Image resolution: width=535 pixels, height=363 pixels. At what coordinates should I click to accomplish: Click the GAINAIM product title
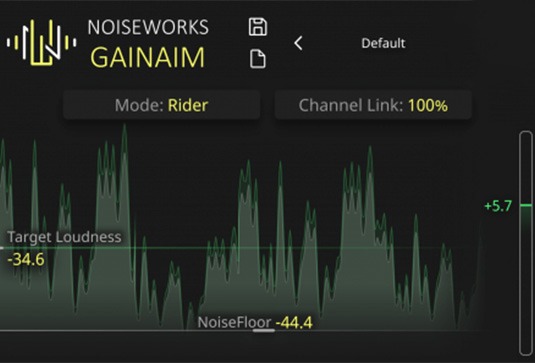pos(148,57)
